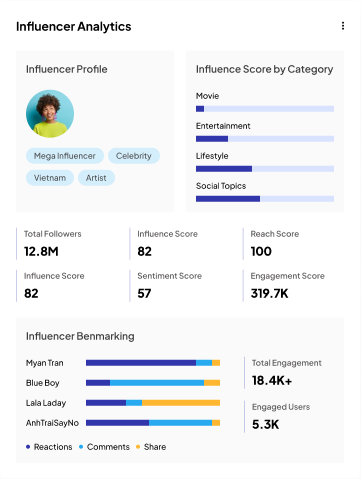Select the Celebrity tag
The width and height of the screenshot is (361, 479).
pyautogui.click(x=134, y=156)
